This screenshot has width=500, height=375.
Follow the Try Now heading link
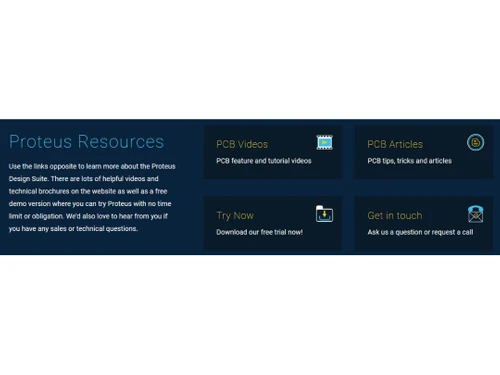click(235, 216)
